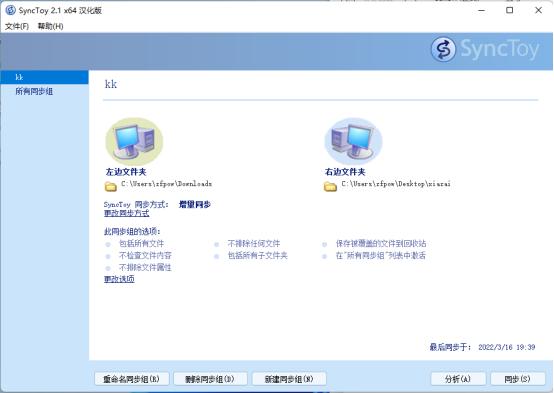
Task: Click the left folder computer icon
Action: pos(134,141)
